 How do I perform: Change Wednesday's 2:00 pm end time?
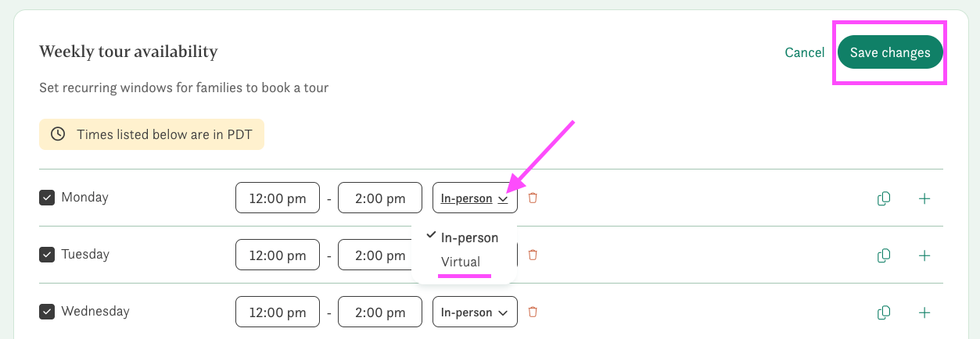click(380, 312)
